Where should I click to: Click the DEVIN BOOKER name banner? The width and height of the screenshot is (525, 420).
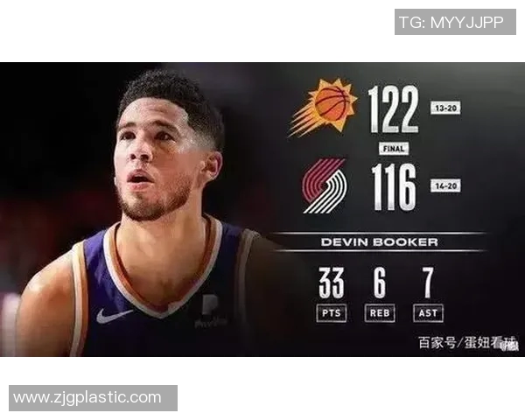coord(380,241)
